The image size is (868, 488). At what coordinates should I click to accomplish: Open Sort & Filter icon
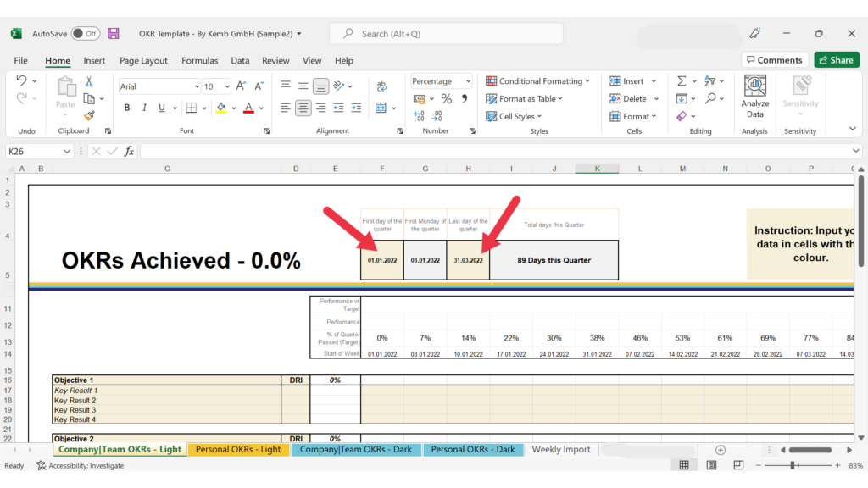(x=710, y=81)
